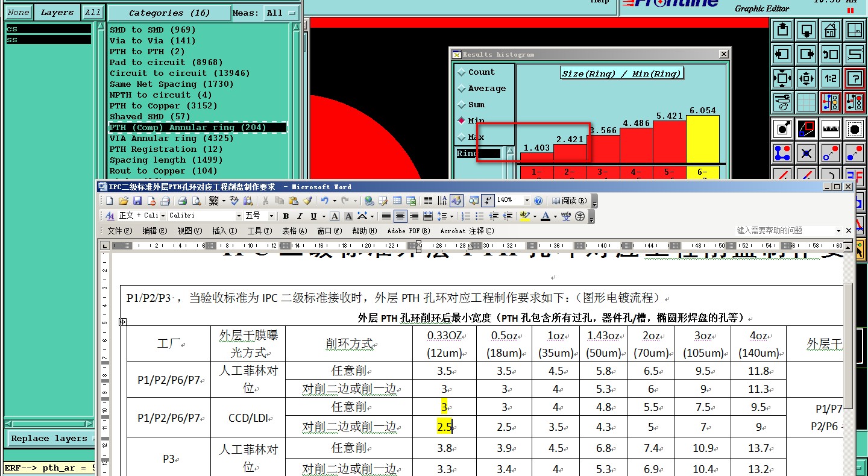Click Format Painter brush in Word

coord(307,200)
